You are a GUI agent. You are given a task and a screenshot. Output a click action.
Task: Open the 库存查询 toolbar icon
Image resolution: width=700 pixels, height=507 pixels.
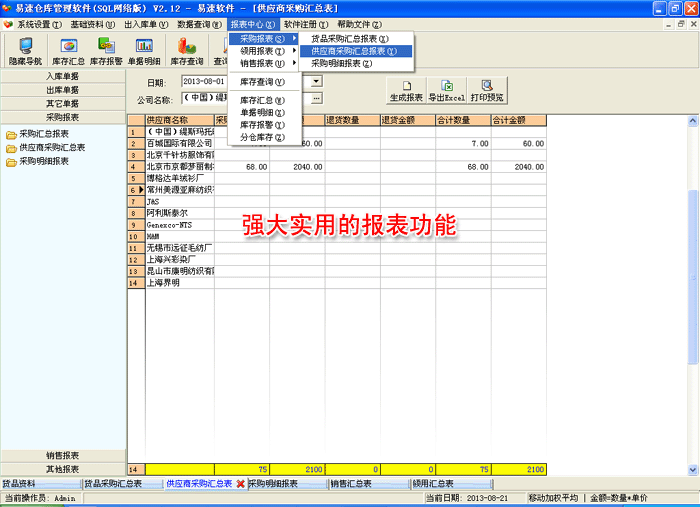coord(187,51)
